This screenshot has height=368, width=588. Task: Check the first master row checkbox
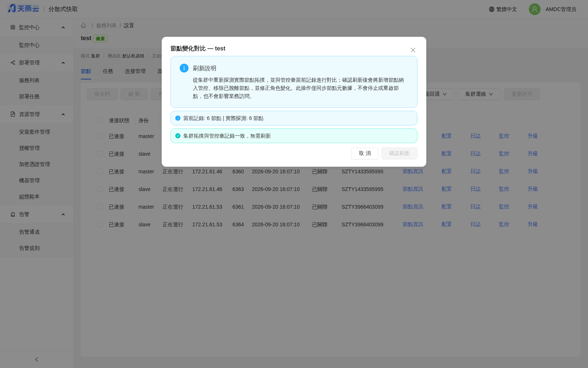pos(100,136)
